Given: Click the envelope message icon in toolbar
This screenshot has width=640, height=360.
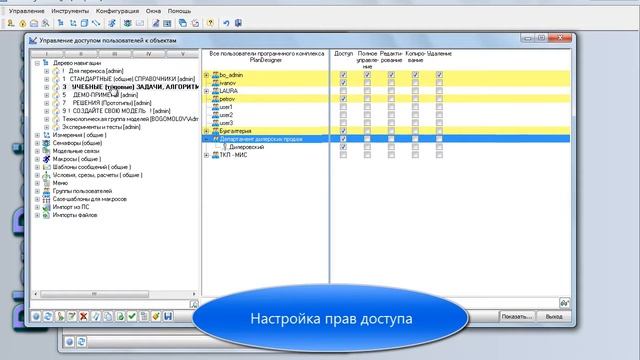Looking at the screenshot, I should [140, 23].
